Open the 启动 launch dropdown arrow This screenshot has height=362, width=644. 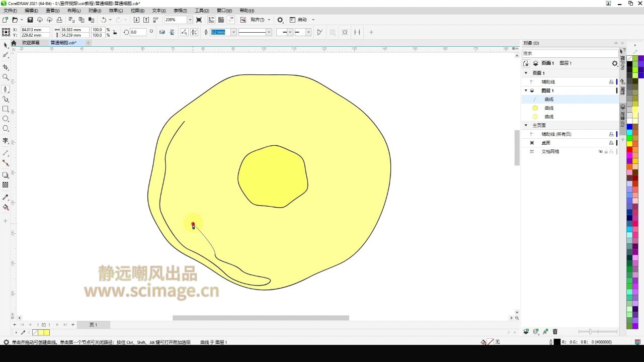313,20
